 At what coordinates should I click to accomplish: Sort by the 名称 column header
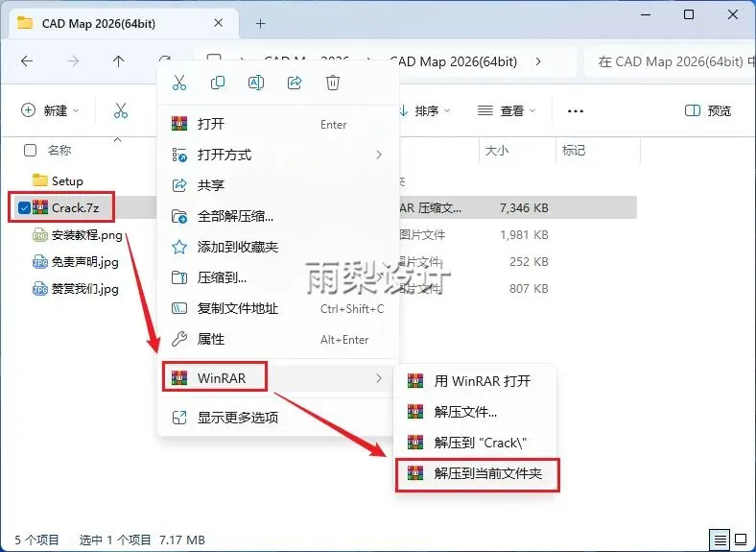tap(59, 151)
